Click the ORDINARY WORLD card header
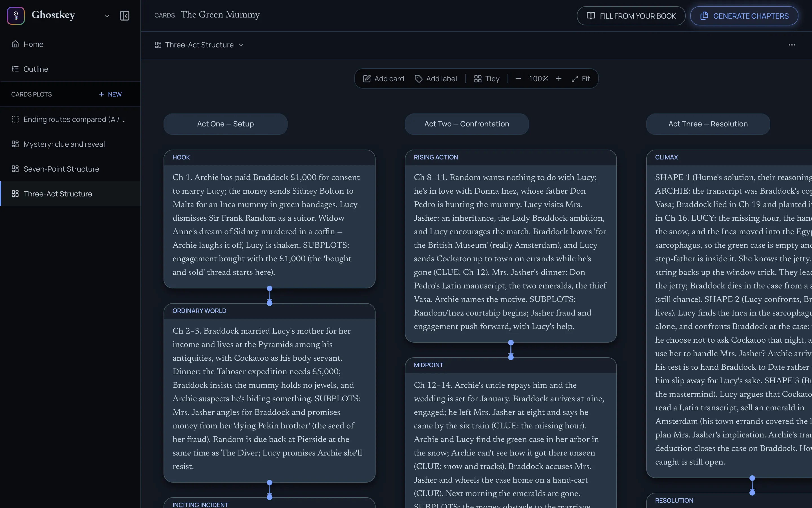The image size is (812, 508). pyautogui.click(x=269, y=311)
